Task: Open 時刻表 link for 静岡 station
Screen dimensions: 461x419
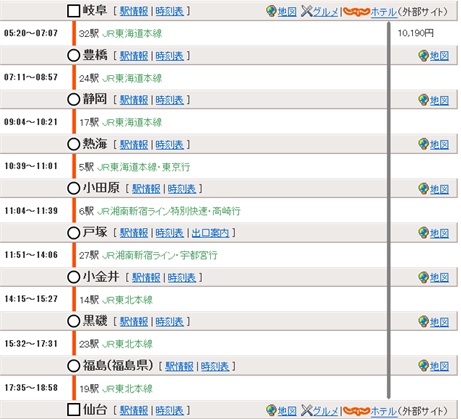Action: 170,100
